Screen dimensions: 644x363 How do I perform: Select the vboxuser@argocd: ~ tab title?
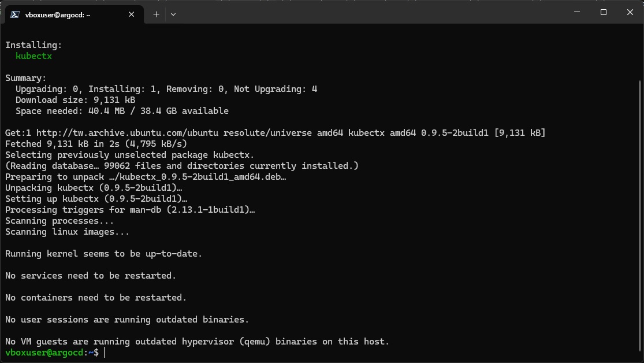click(58, 15)
